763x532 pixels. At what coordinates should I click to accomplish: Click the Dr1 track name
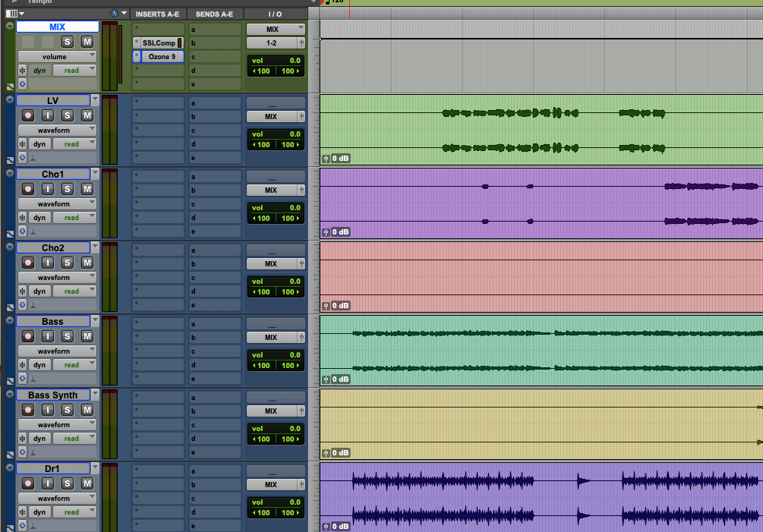point(53,468)
